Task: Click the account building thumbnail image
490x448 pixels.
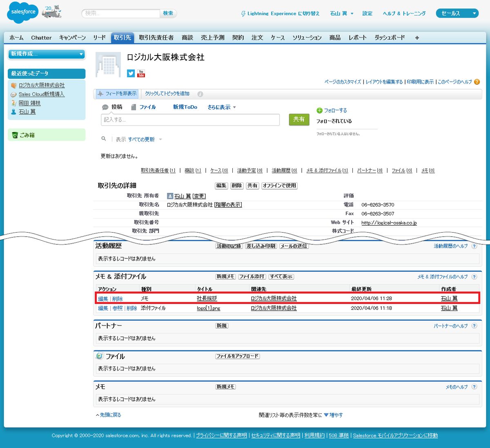Action: point(108,64)
